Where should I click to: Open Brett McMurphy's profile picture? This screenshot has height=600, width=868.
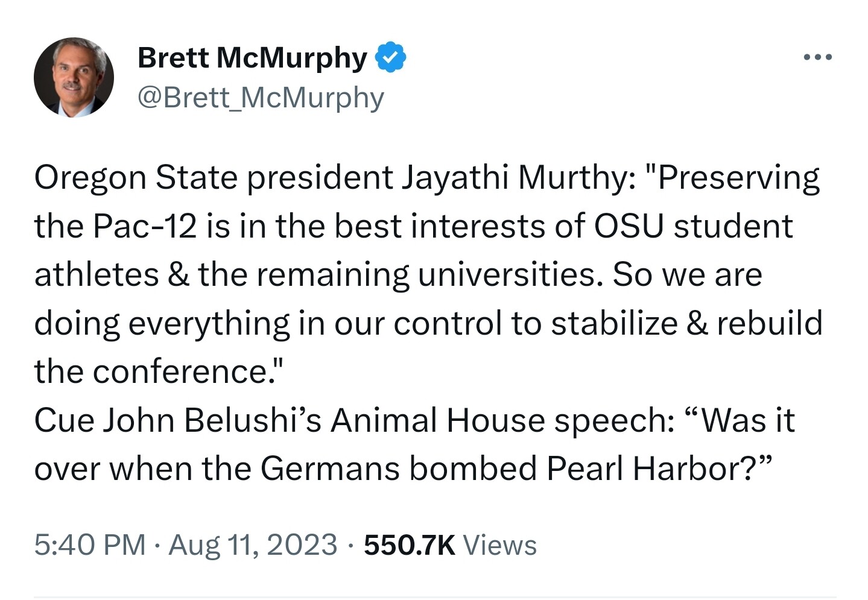click(x=74, y=77)
